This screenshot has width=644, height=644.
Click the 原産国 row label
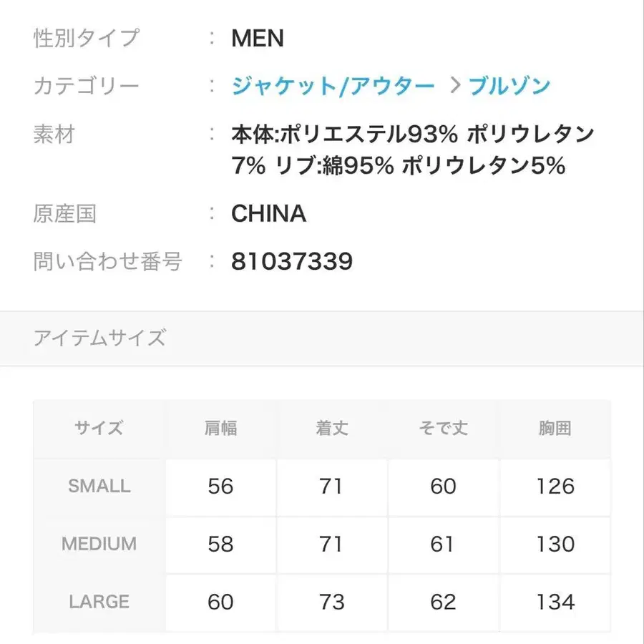click(65, 213)
